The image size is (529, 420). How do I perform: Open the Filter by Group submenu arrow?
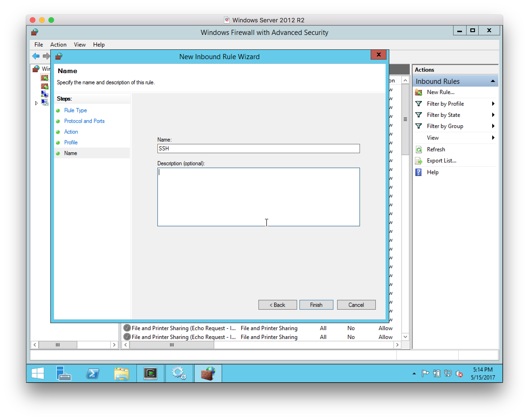tap(493, 126)
